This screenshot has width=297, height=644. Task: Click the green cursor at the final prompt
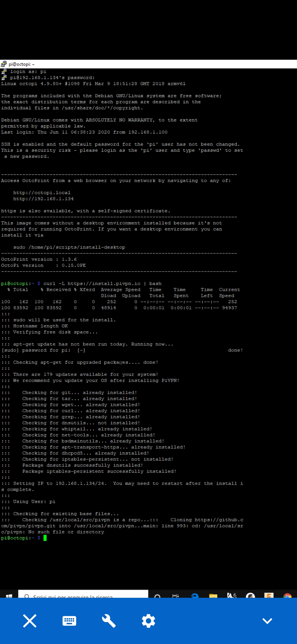pyautogui.click(x=45, y=538)
